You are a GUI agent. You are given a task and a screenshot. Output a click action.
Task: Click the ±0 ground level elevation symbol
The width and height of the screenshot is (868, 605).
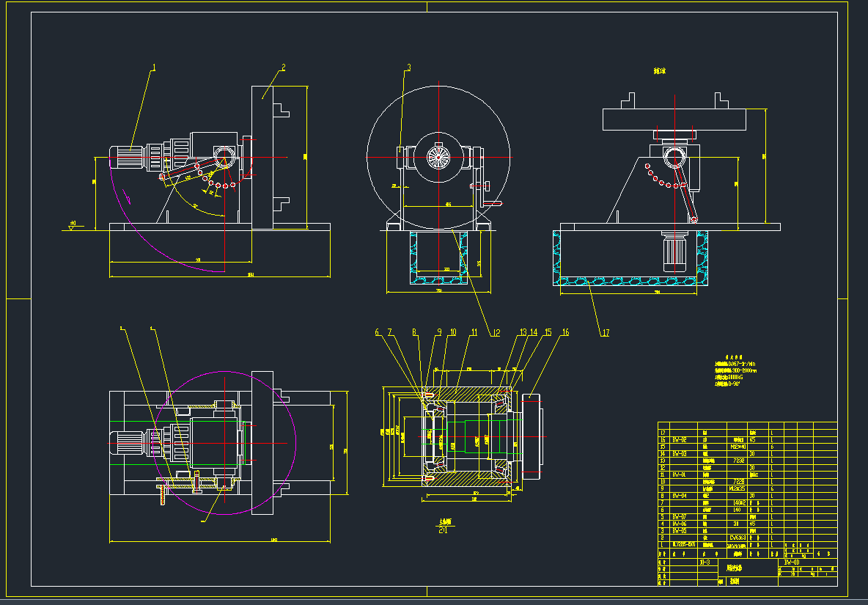pos(73,224)
